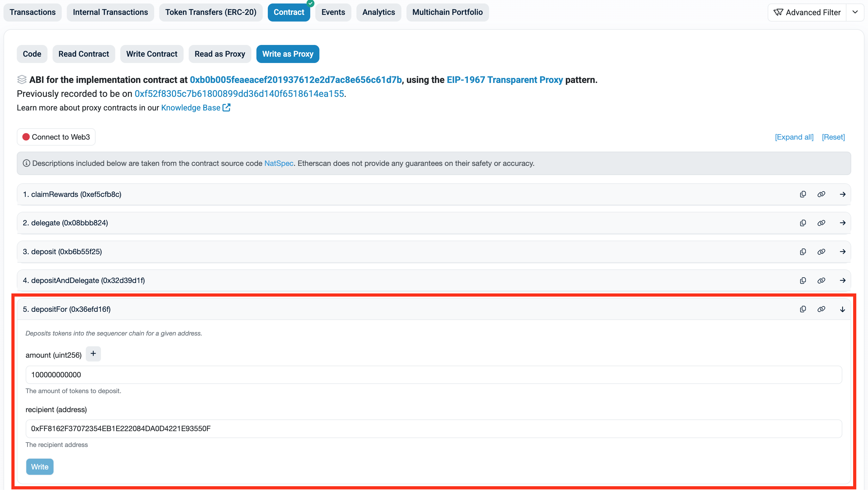
Task: Select the amount input field
Action: pos(433,374)
